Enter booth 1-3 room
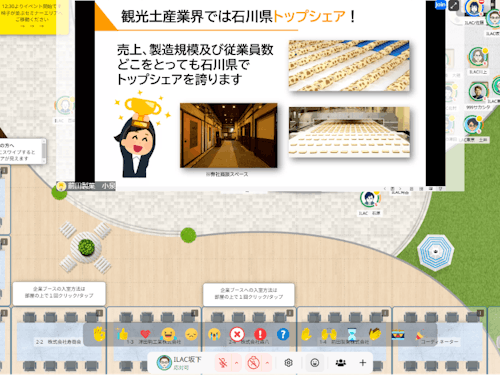The height and width of the screenshot is (375, 500). tap(154, 342)
